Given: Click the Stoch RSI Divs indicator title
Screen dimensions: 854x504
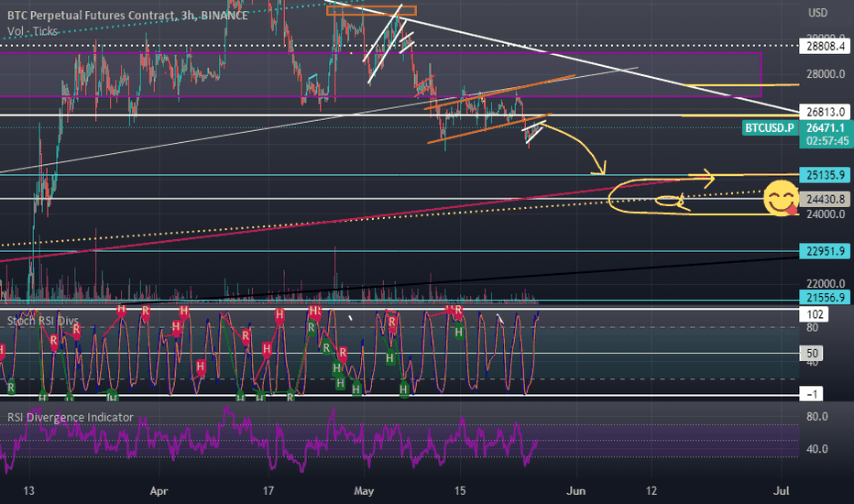Looking at the screenshot, I should tap(43, 321).
